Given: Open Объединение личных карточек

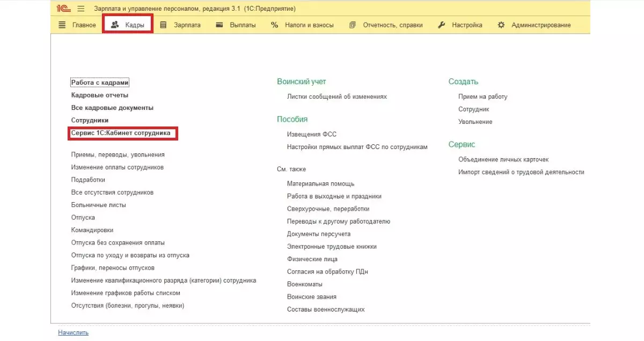Looking at the screenshot, I should tap(503, 160).
